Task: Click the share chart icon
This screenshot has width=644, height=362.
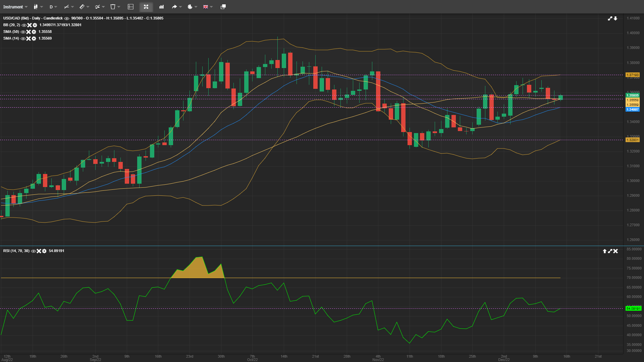Action: 174,7
